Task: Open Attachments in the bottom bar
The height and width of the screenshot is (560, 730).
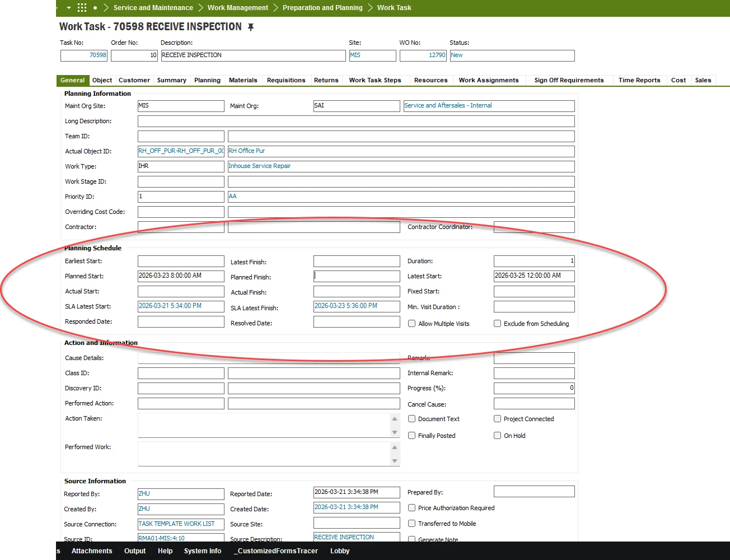Action: (x=92, y=551)
